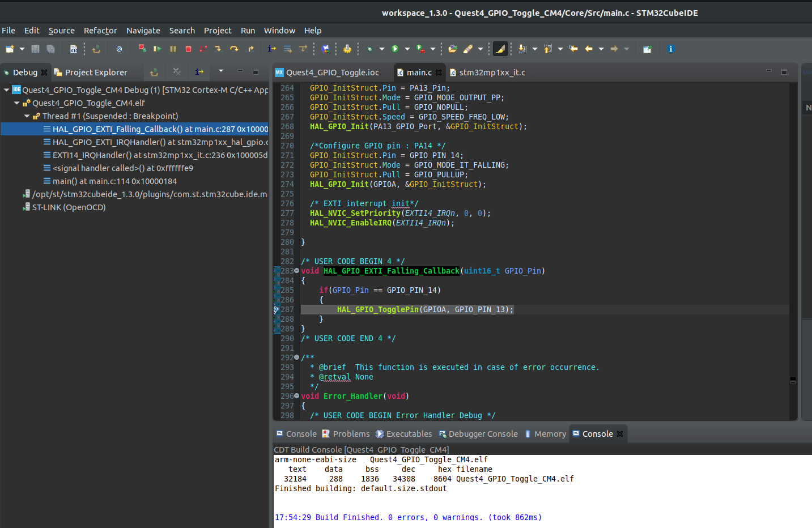This screenshot has width=812, height=528.
Task: Click the Back navigation arrow
Action: coord(589,49)
